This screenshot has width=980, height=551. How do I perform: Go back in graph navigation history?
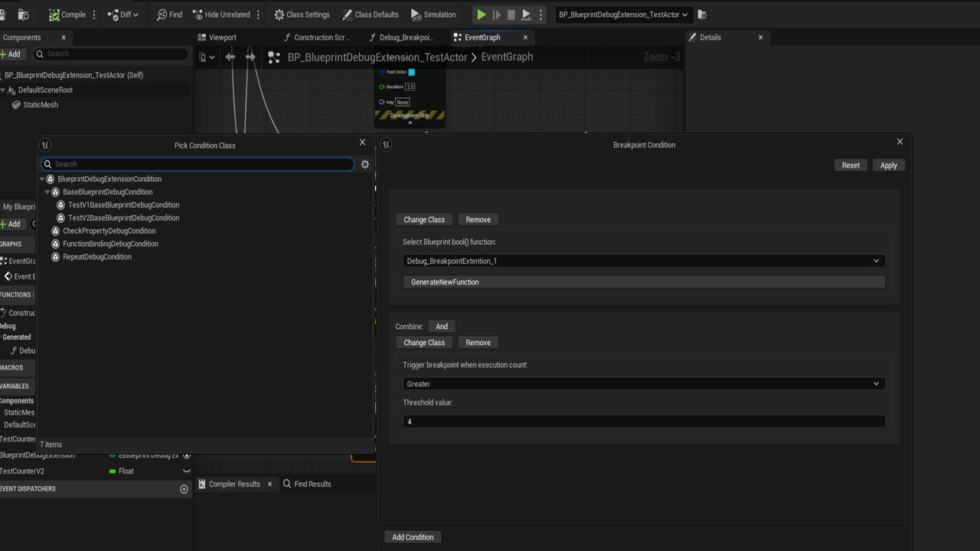point(230,57)
